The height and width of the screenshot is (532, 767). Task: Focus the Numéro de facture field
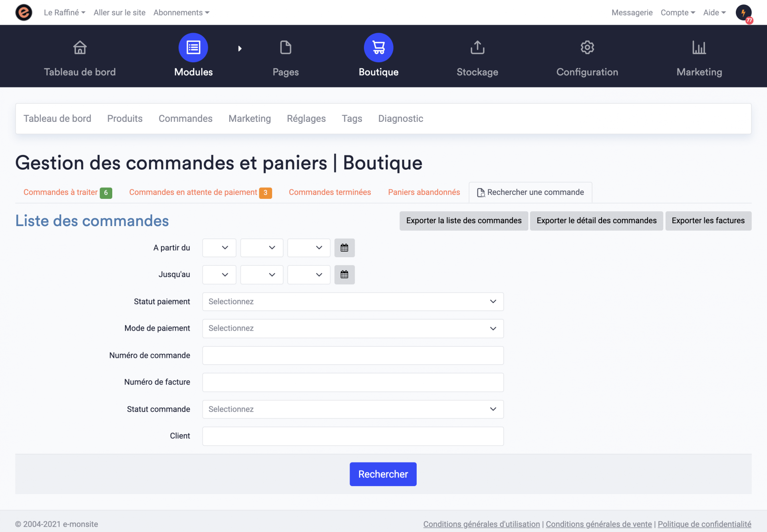(353, 382)
